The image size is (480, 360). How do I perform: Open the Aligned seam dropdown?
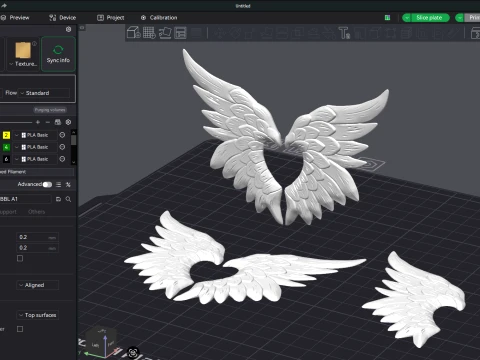37,285
